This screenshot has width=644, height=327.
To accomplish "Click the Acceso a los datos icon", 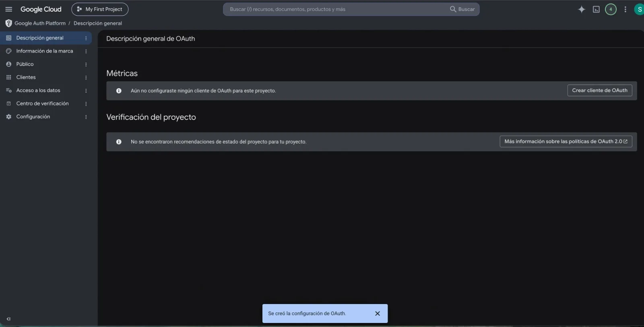I will click(x=8, y=90).
